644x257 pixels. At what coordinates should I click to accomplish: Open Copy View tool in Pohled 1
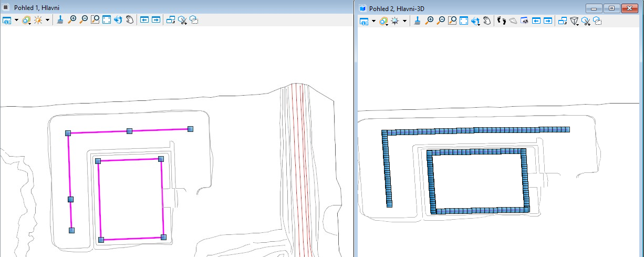[171, 20]
